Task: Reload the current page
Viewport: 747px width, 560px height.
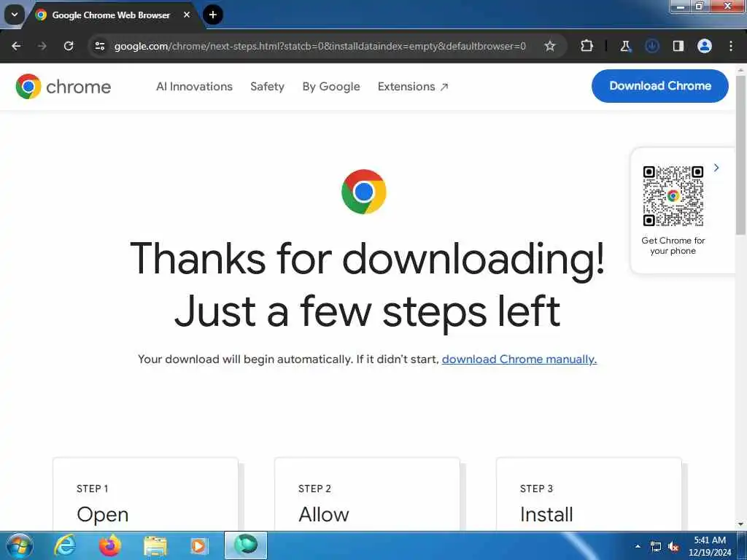Action: (69, 46)
